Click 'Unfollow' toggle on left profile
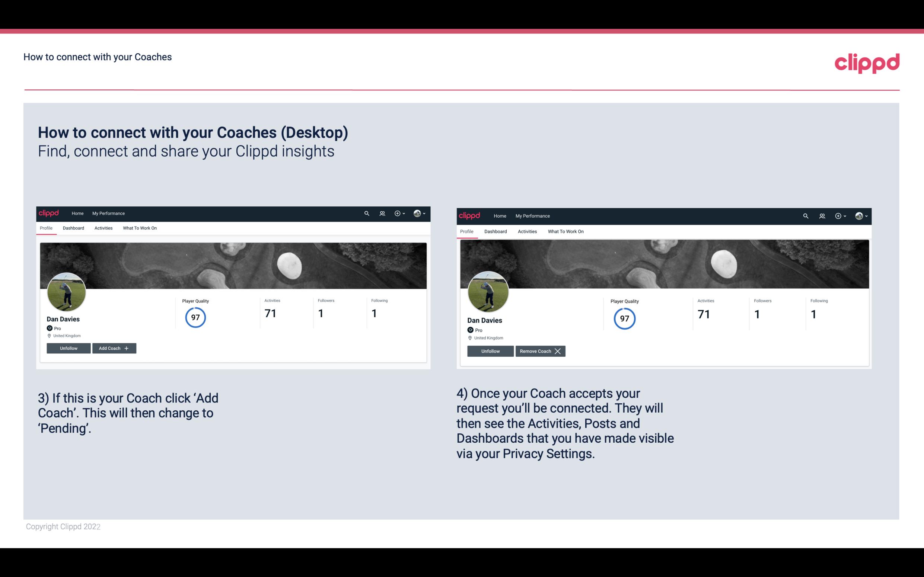Screen dimensions: 924x577 (68, 348)
